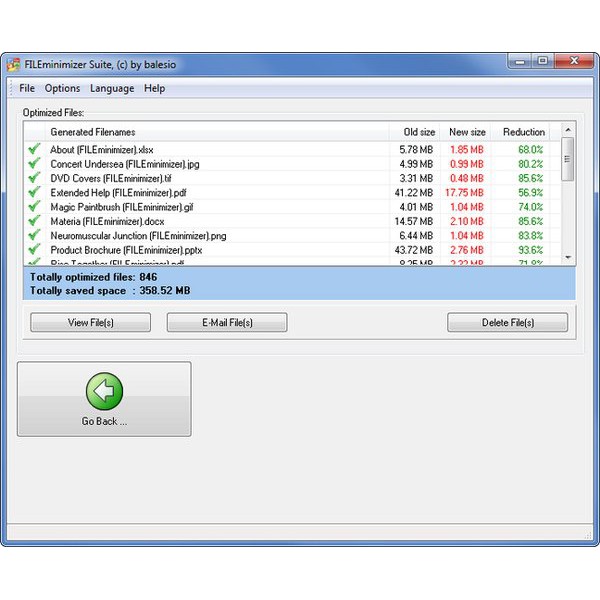Close the FILEminimizer window

574,61
